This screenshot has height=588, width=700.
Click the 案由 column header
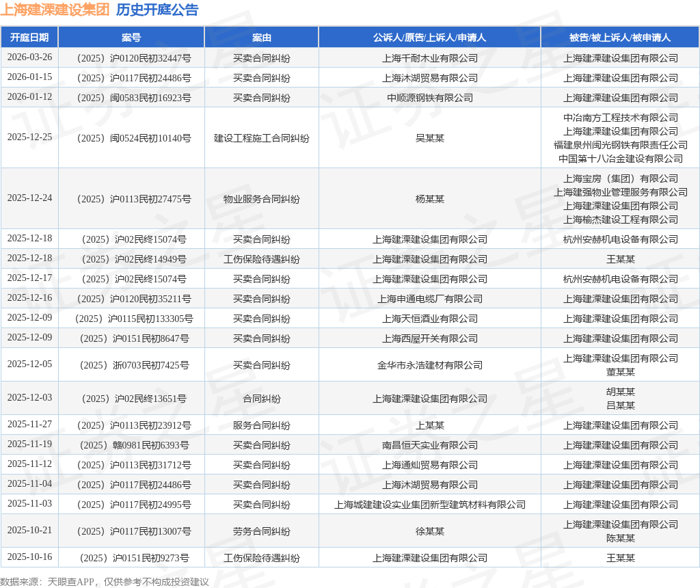tap(262, 38)
